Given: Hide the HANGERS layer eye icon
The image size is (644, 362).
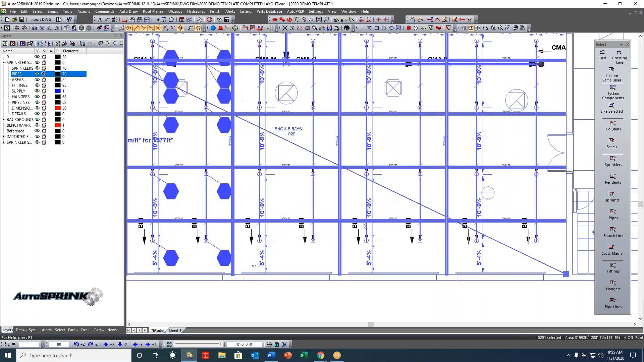Looking at the screenshot, I should [37, 97].
